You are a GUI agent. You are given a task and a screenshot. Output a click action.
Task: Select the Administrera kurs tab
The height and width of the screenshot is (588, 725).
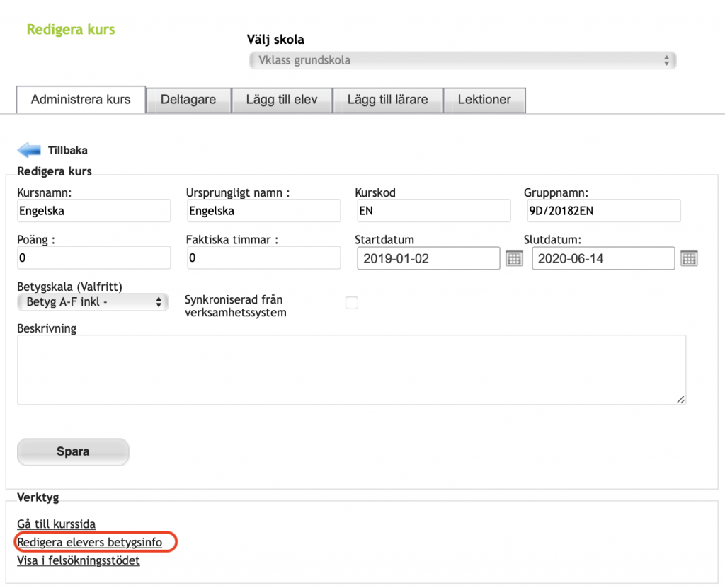81,100
